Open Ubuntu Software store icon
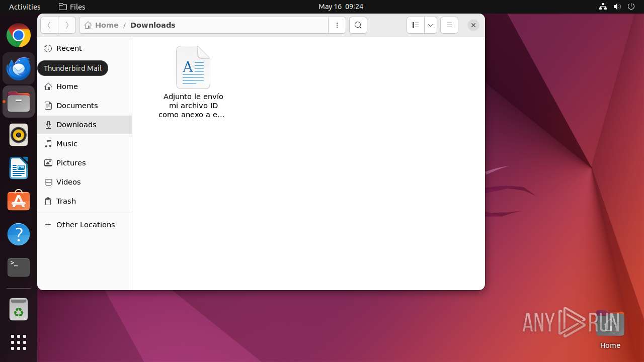Image resolution: width=644 pixels, height=362 pixels. click(x=19, y=201)
